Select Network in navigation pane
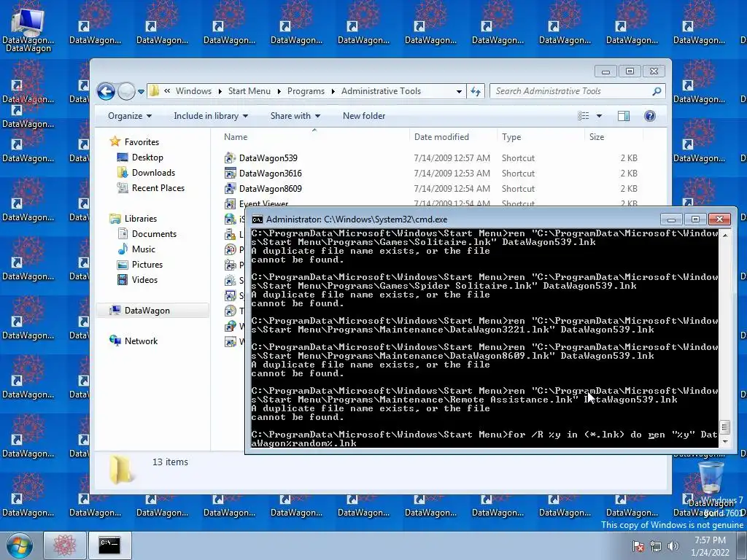This screenshot has height=560, width=747. [141, 341]
